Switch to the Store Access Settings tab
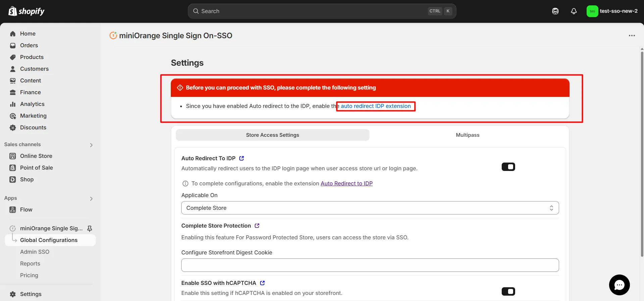This screenshot has width=644, height=301. (273, 135)
